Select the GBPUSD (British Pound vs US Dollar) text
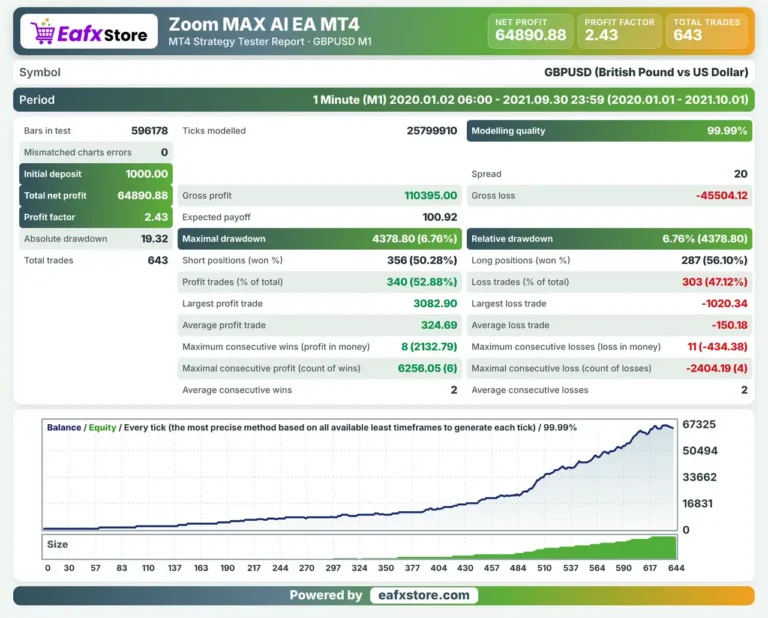The height and width of the screenshot is (618, 768). pos(646,72)
